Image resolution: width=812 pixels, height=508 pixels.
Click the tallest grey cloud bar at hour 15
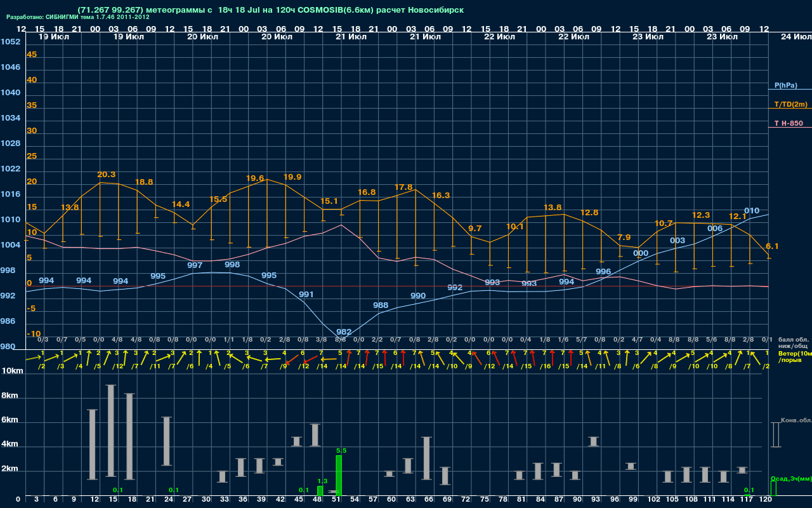[111, 431]
